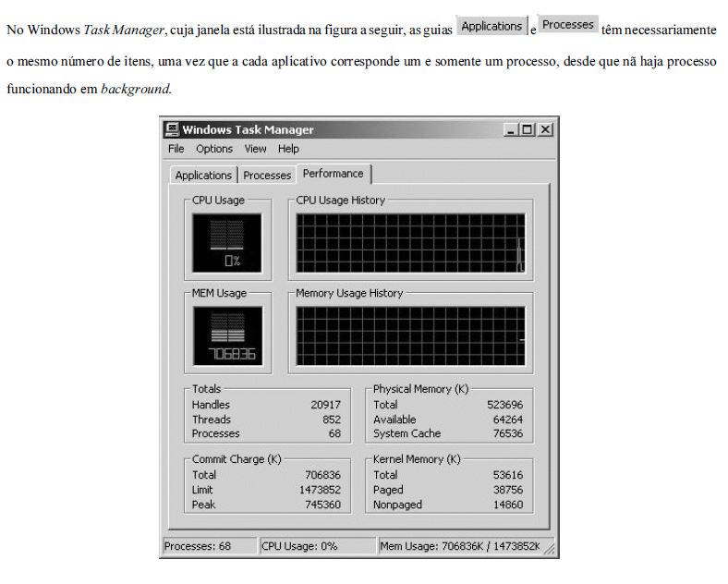Image resolution: width=728 pixels, height=584 pixels.
Task: Open the Help menu
Action: [288, 149]
